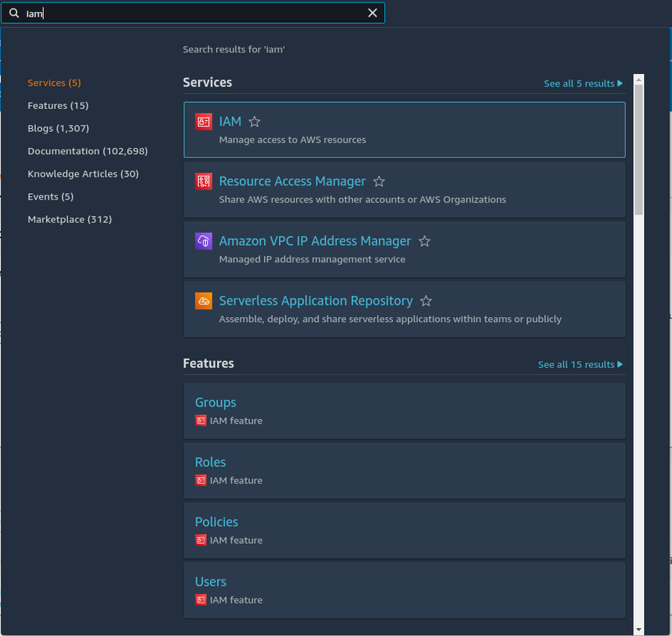This screenshot has height=636, width=672.
Task: Click IAM icon under Groups feature
Action: [x=200, y=421]
